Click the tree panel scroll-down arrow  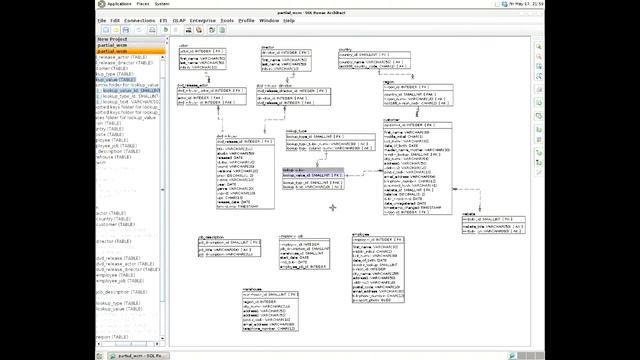tap(163, 338)
